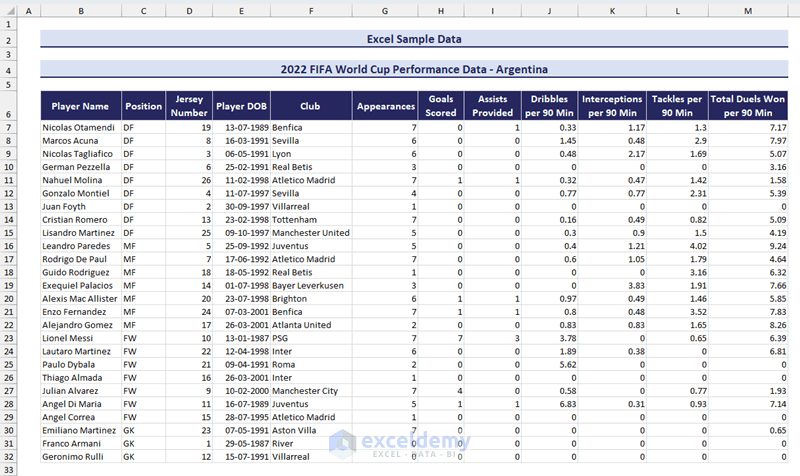Select the 'Thiago Almada' cell
The image size is (800, 476).
pyautogui.click(x=81, y=378)
